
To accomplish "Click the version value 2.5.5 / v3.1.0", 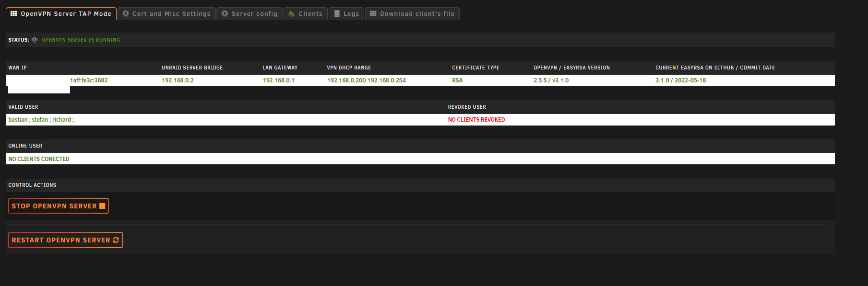I will pyautogui.click(x=551, y=80).
